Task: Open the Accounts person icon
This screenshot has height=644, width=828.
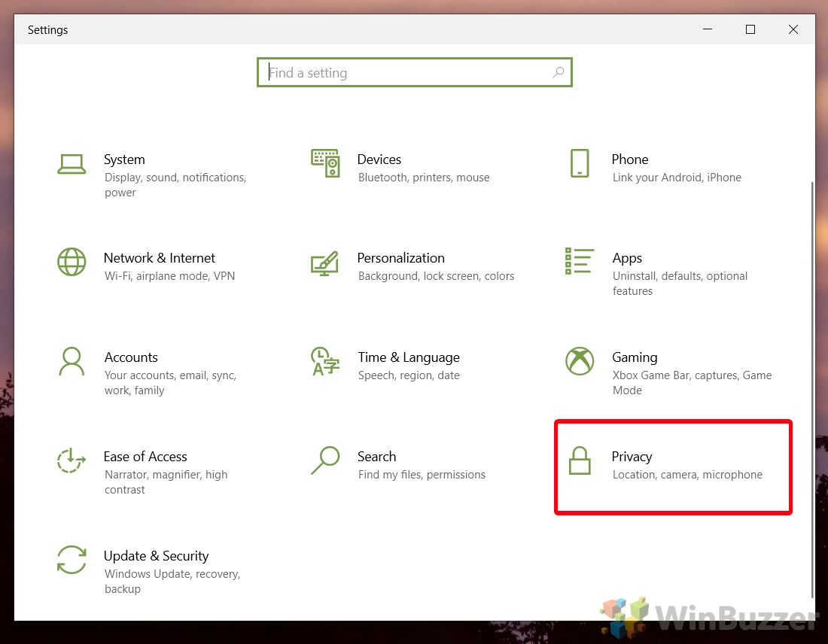Action: [72, 361]
